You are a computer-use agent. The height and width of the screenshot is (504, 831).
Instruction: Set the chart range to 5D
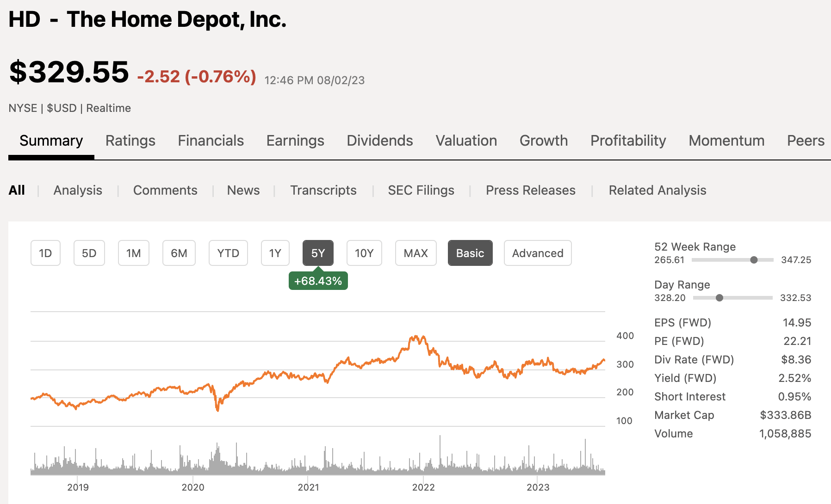[x=89, y=253]
